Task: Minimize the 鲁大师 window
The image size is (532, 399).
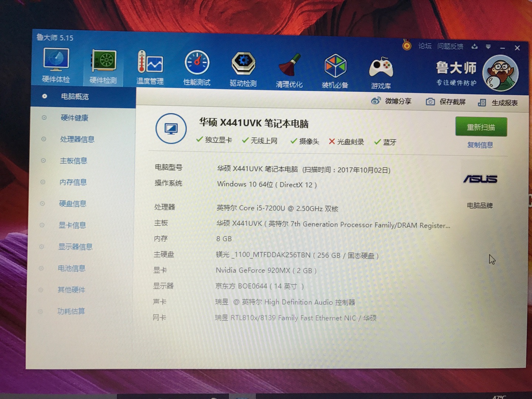Action: [502, 48]
